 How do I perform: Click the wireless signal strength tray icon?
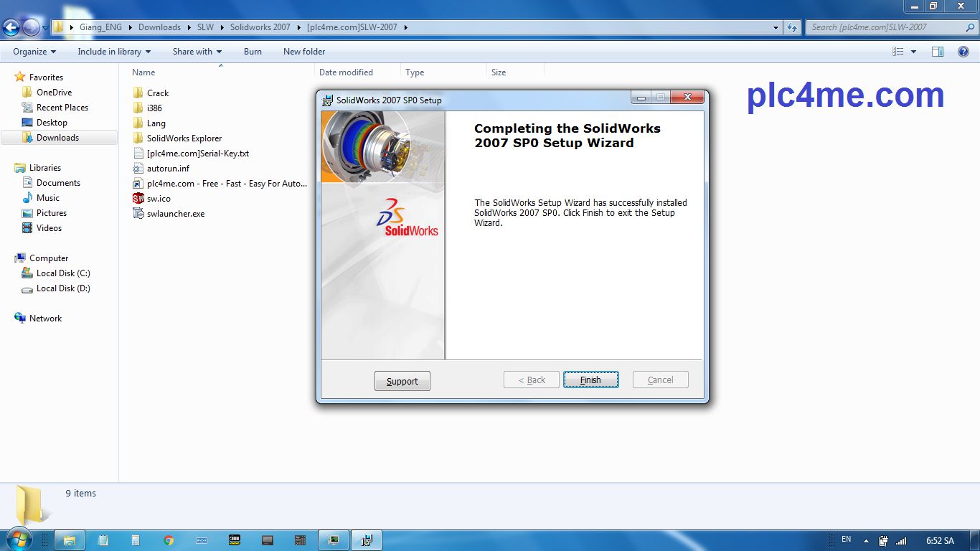click(900, 541)
